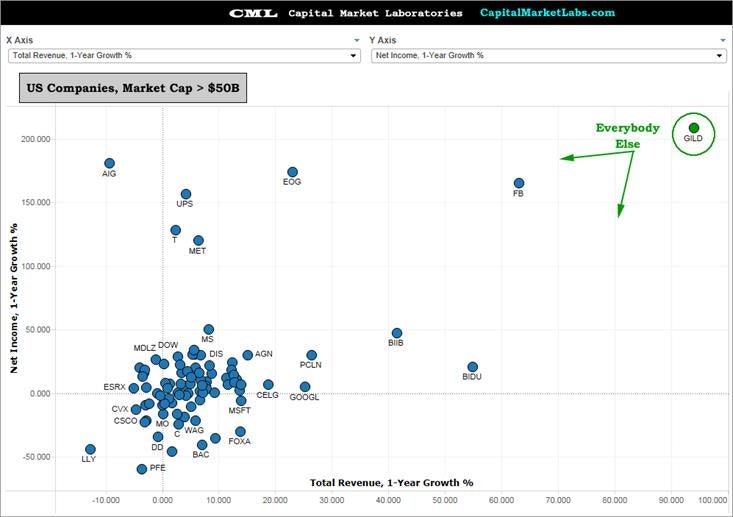Click the Net Income y-axis title
This screenshot has height=517, width=733.
click(14, 298)
